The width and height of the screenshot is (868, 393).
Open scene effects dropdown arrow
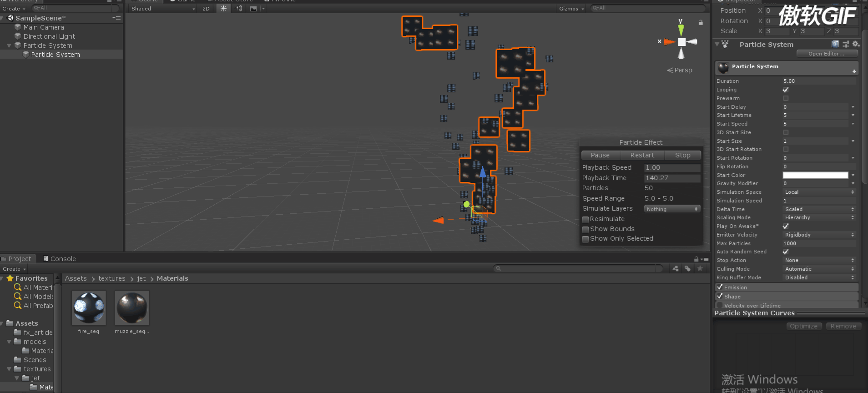tap(263, 9)
